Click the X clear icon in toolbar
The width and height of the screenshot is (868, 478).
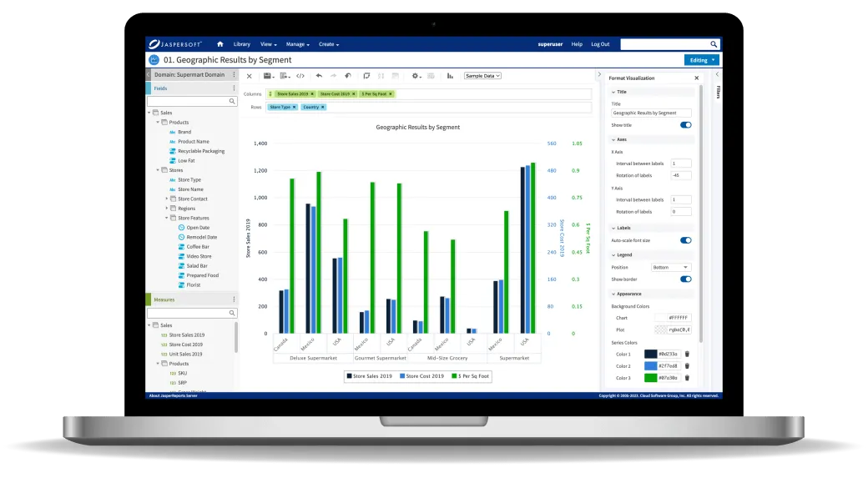(x=249, y=77)
